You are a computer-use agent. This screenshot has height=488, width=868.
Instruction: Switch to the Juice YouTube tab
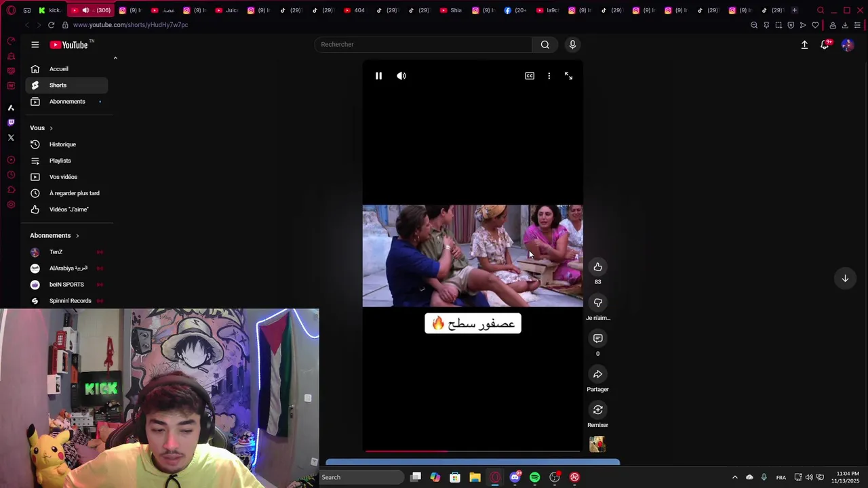point(227,10)
